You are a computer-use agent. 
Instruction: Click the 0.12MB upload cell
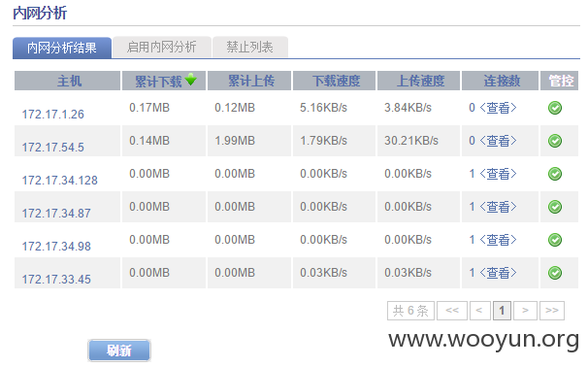tap(235, 108)
